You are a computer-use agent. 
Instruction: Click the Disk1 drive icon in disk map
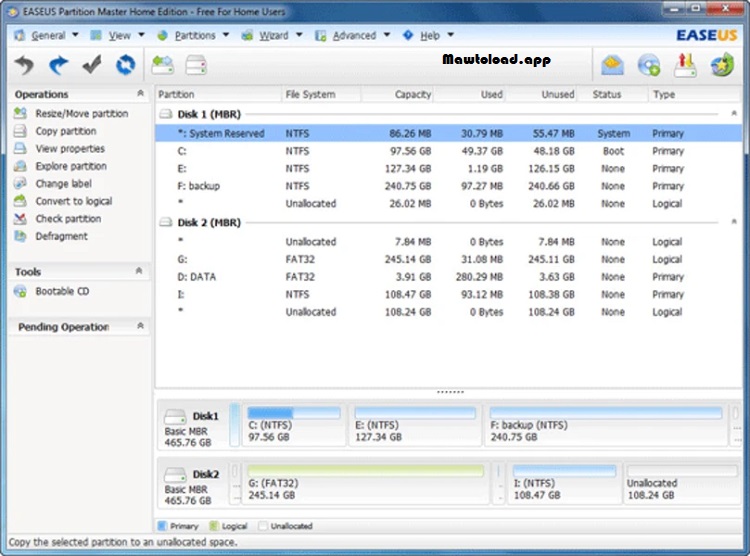[175, 417]
